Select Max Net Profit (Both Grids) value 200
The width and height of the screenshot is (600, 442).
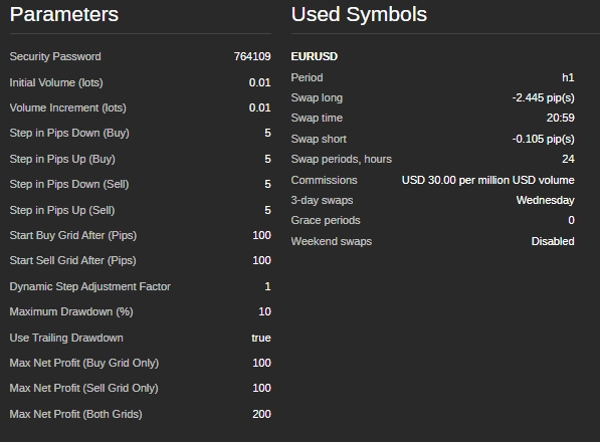[x=261, y=414]
